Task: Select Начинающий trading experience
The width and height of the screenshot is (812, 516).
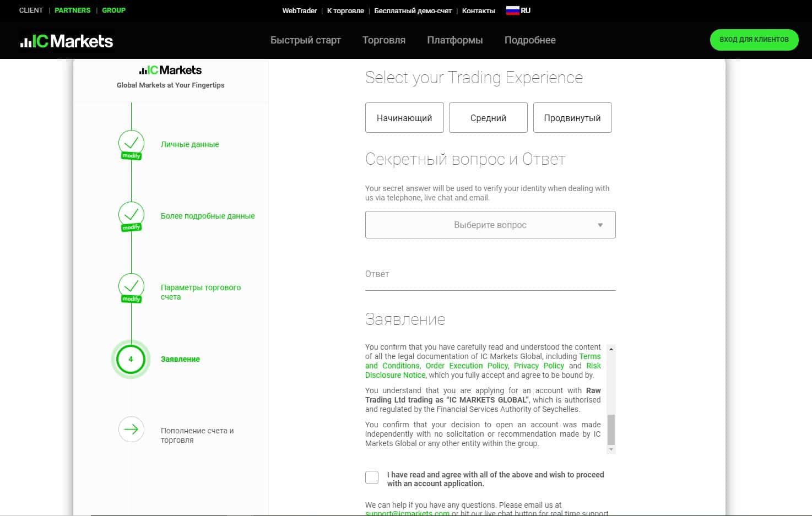Action: coord(404,117)
